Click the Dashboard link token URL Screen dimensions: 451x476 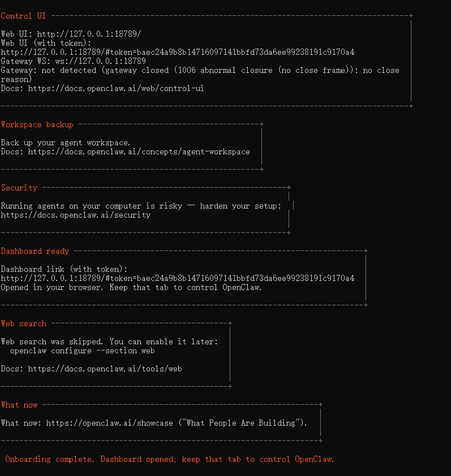click(178, 278)
